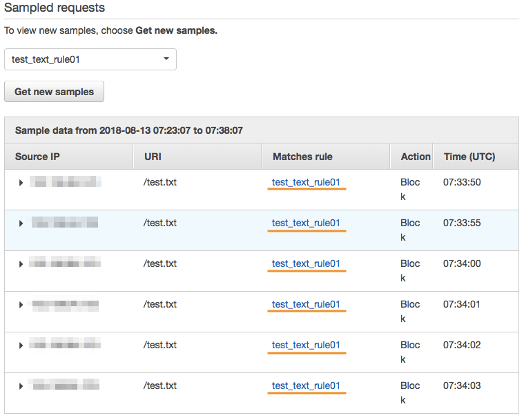Click the Get new samples button
This screenshot has width=524, height=420.
pyautogui.click(x=54, y=92)
